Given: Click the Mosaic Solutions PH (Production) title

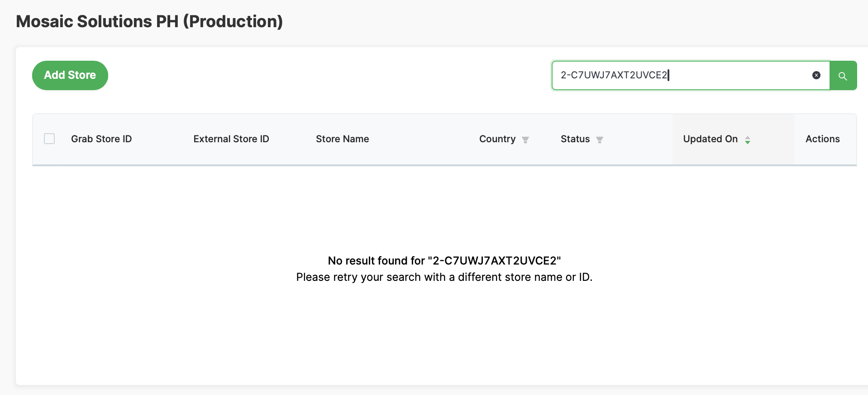Looking at the screenshot, I should pyautogui.click(x=149, y=21).
